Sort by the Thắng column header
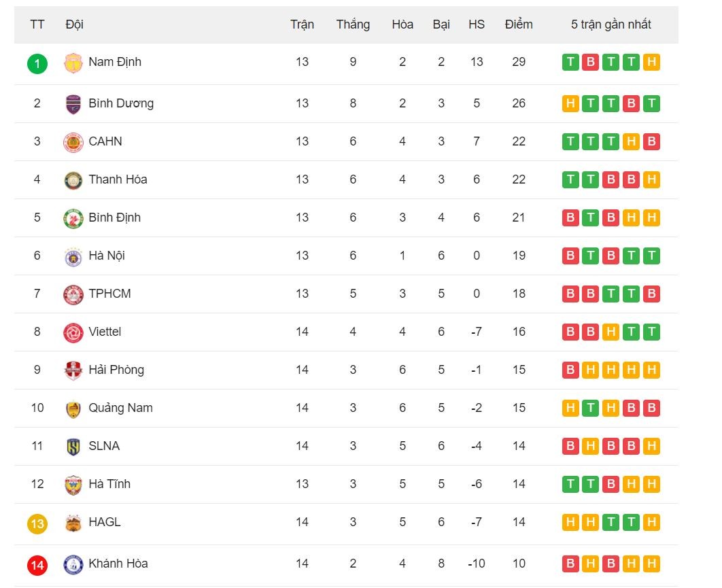 pos(353,24)
